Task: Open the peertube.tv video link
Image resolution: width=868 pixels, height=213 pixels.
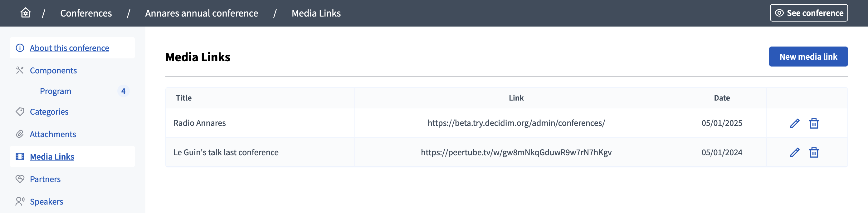Action: tap(516, 152)
